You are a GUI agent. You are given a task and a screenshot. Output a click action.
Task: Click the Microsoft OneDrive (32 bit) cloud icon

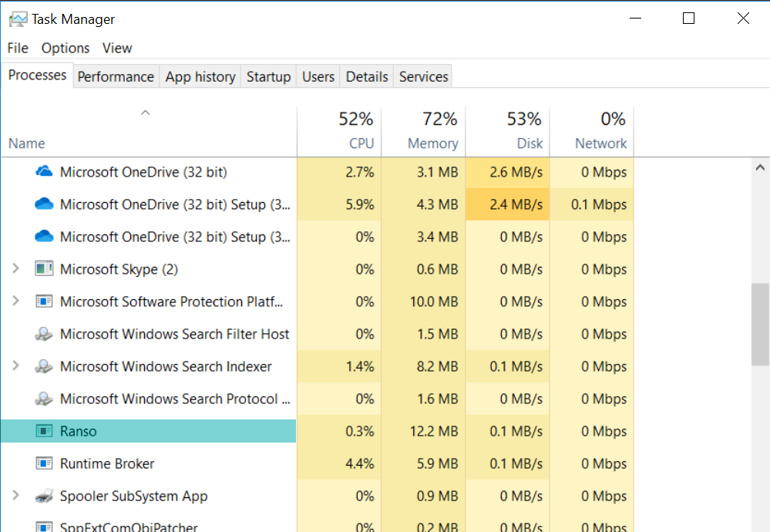pyautogui.click(x=44, y=172)
